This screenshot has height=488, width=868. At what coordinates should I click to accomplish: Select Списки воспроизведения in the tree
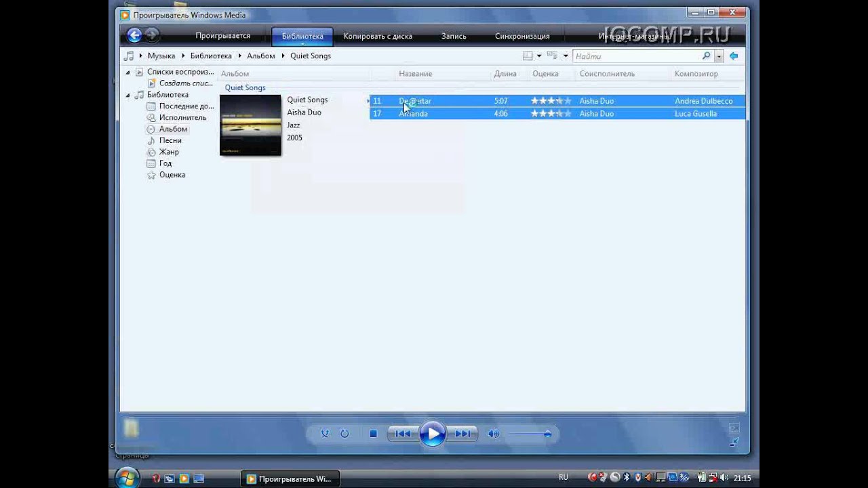180,72
